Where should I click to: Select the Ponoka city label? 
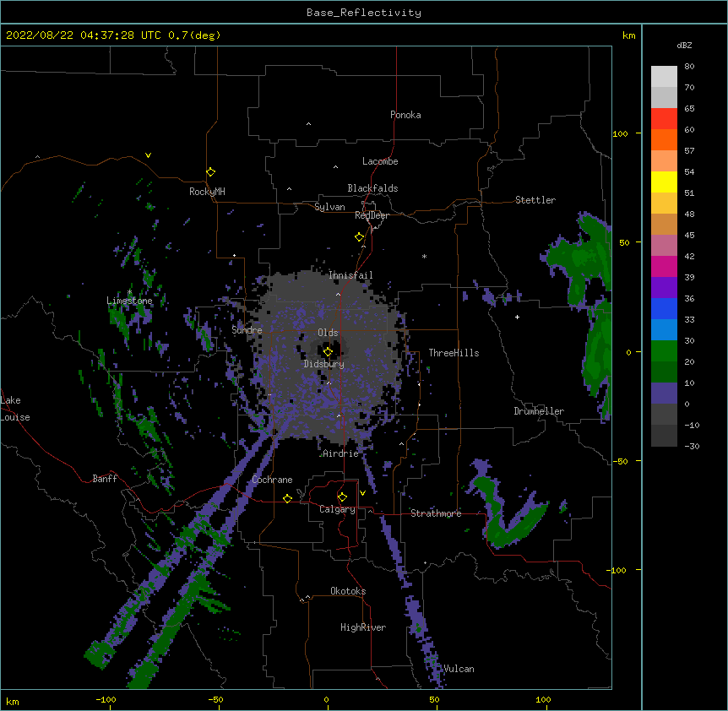[405, 115]
